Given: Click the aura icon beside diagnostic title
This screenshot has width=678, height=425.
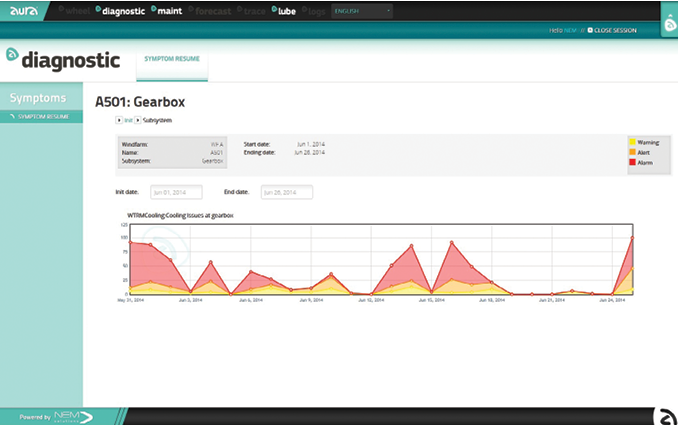Looking at the screenshot, I should [12, 54].
